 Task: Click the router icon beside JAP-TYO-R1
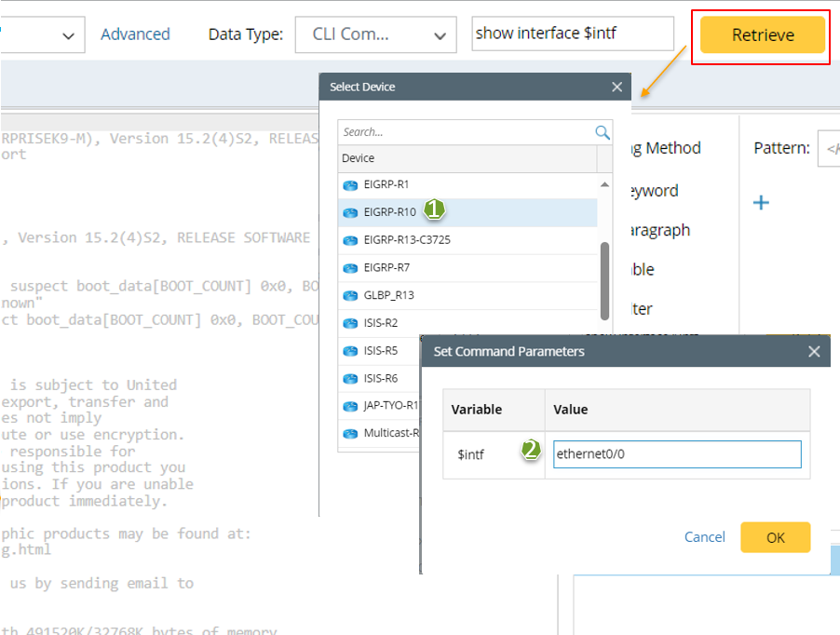[x=350, y=406]
